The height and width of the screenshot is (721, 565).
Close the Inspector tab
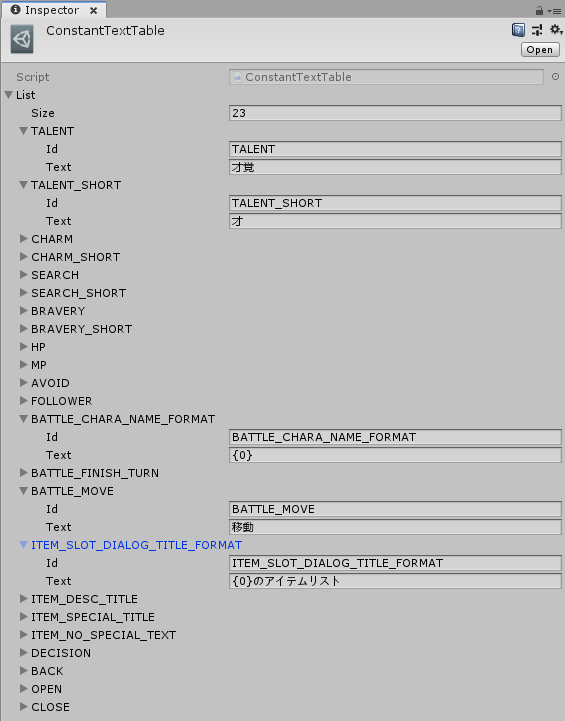tap(93, 10)
